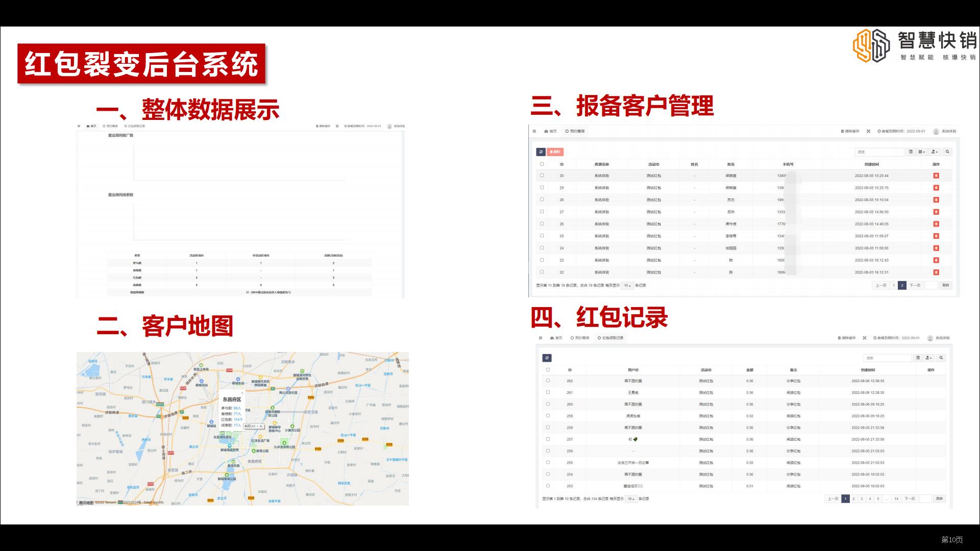Click fullscreen icon in 报备客户管理 header
980x551 pixels.
868,131
